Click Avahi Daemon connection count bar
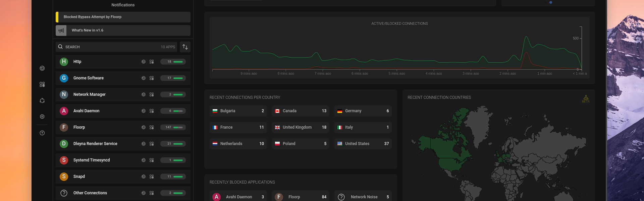 [173, 111]
